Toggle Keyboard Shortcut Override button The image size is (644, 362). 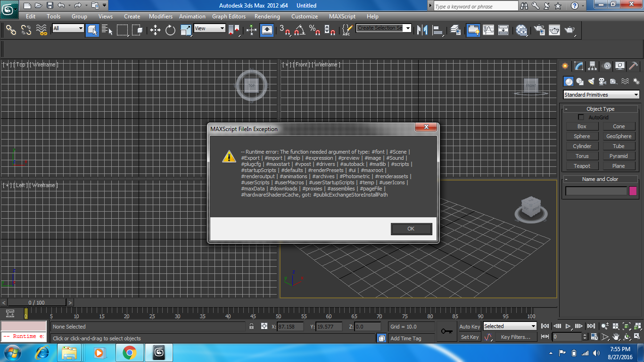(267, 30)
